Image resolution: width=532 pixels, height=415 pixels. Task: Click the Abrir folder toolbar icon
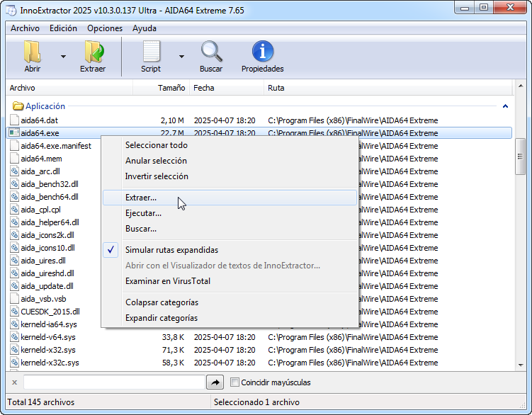click(33, 52)
